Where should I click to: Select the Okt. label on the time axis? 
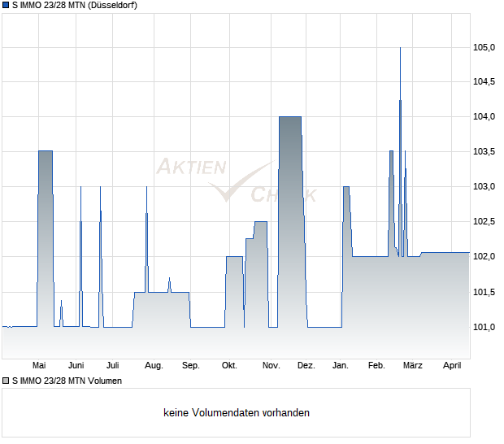click(229, 366)
